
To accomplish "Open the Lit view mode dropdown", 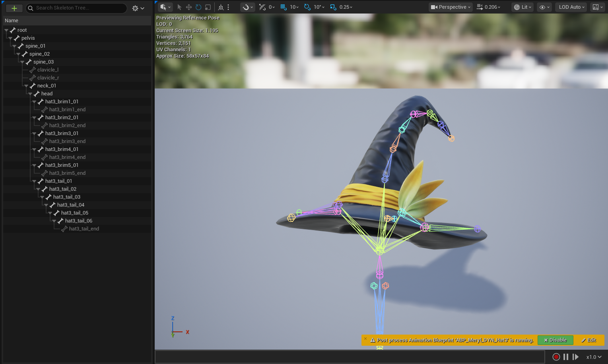I will point(522,7).
